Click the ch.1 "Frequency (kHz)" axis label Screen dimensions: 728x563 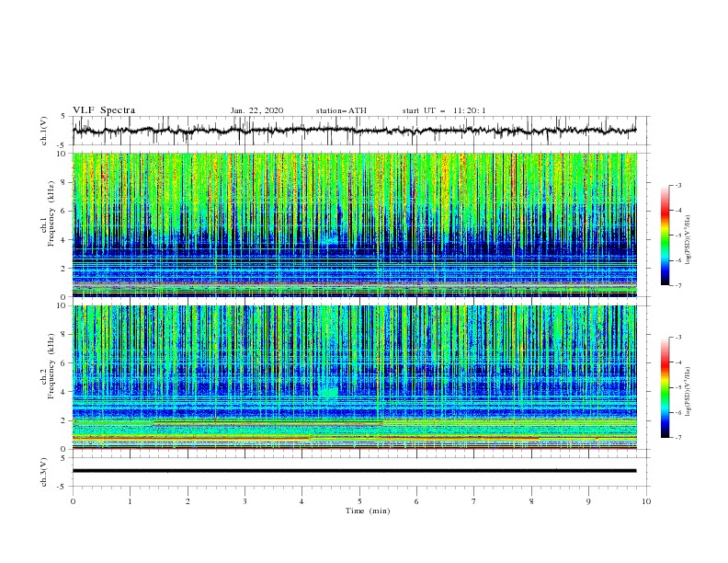(51, 214)
